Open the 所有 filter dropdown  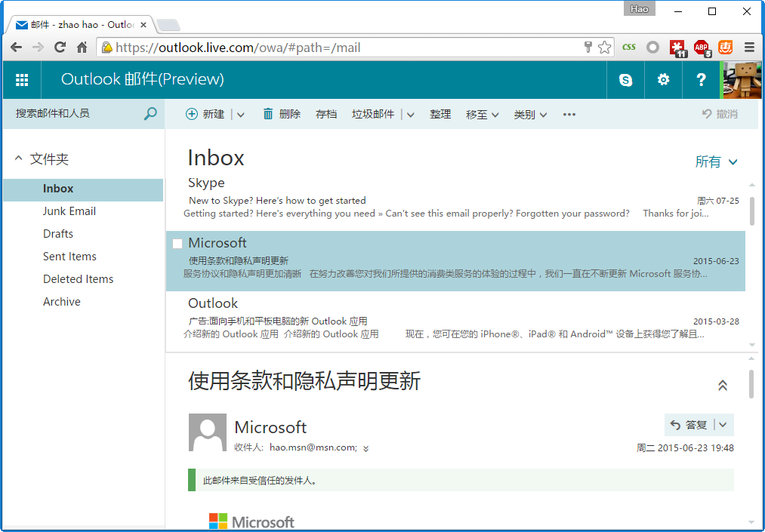click(716, 161)
